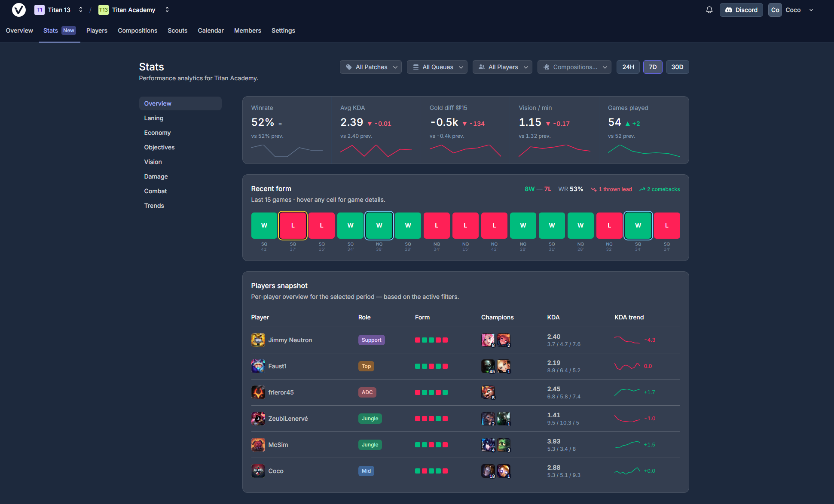Select the 7D time range

tap(653, 67)
